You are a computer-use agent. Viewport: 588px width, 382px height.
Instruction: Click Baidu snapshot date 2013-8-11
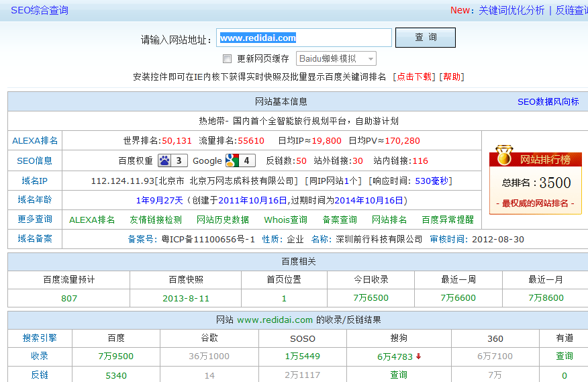(x=186, y=298)
